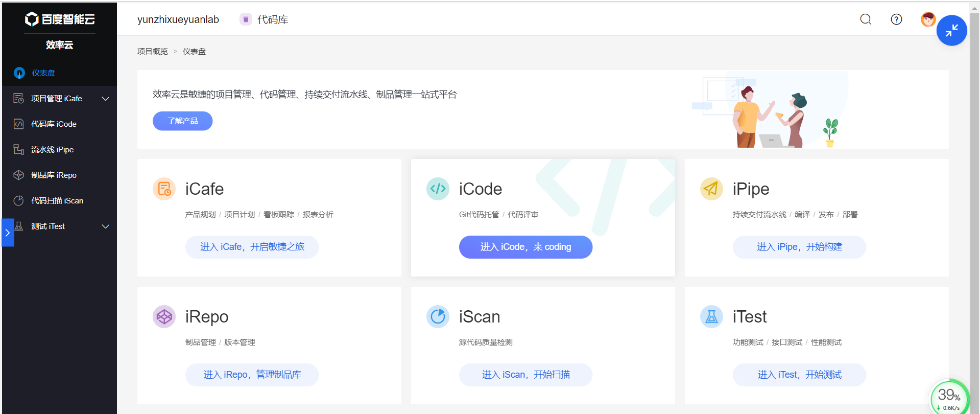Open 代码库 iCode menu item
Image resolution: width=980 pixels, height=414 pixels.
point(59,124)
